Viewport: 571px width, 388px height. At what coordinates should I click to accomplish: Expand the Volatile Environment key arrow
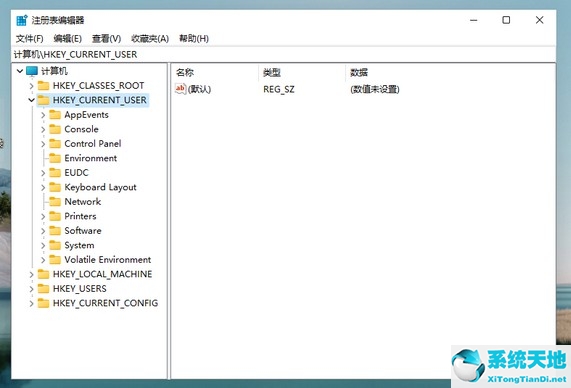point(43,260)
